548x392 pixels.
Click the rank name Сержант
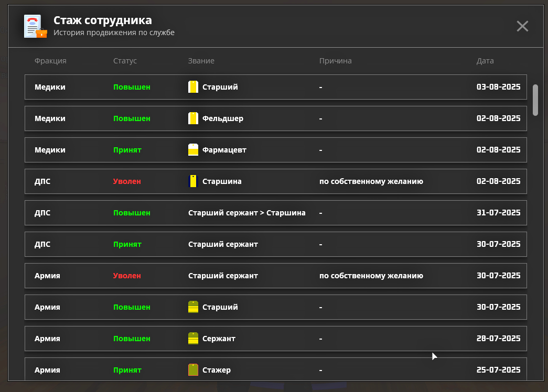(x=219, y=339)
